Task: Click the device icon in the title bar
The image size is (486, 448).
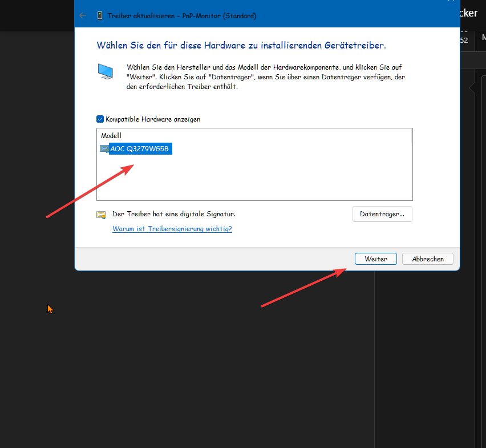Action: [100, 15]
